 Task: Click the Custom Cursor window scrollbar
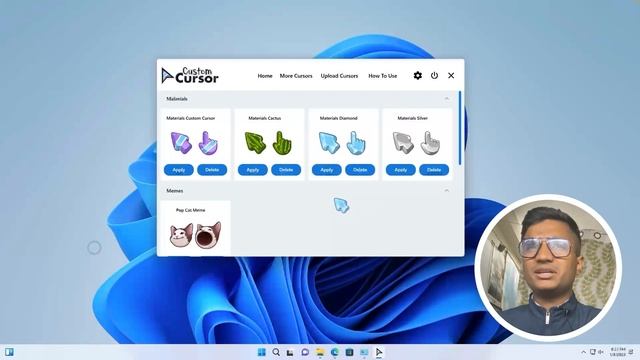click(x=460, y=128)
